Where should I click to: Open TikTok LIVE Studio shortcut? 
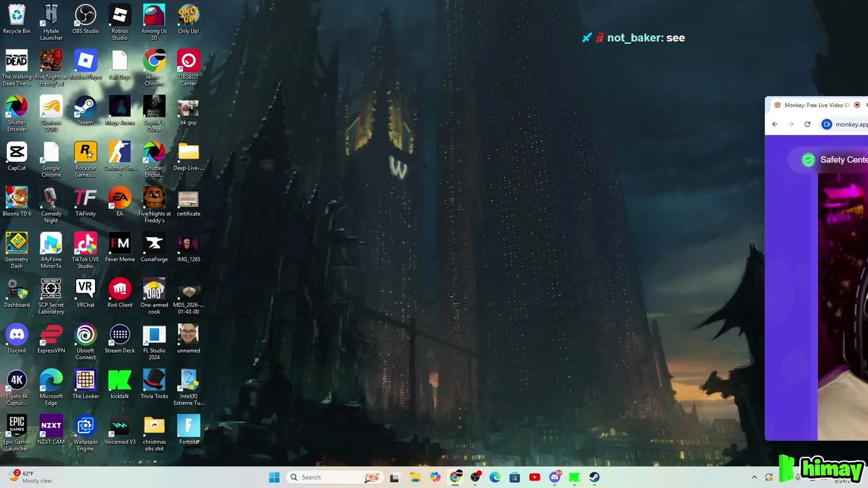[x=85, y=250]
